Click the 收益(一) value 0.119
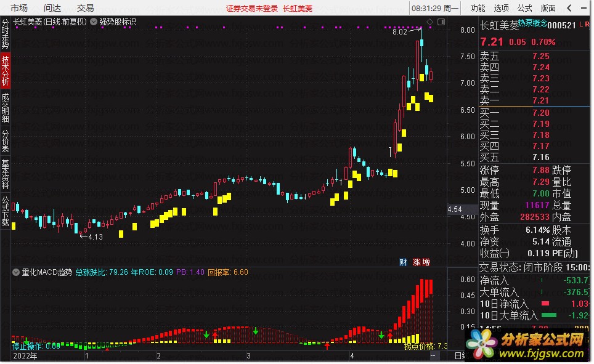 click(x=539, y=253)
